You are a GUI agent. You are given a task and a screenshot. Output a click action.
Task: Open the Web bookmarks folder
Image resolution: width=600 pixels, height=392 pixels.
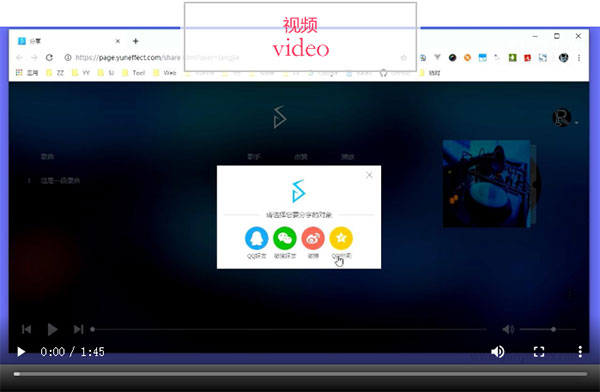pyautogui.click(x=165, y=73)
